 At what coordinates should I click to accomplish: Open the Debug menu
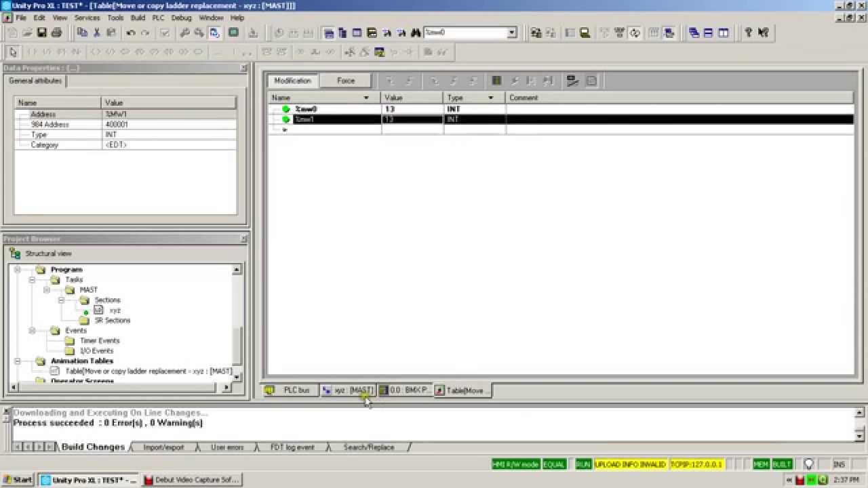point(181,18)
